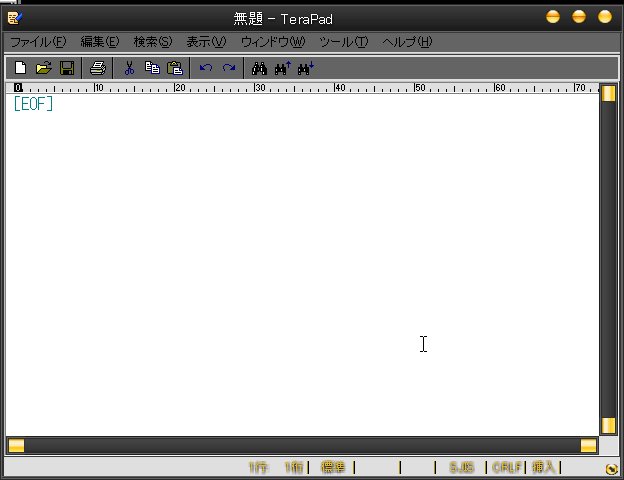This screenshot has width=624, height=480.
Task: Open search with binoculars icon
Action: [259, 68]
